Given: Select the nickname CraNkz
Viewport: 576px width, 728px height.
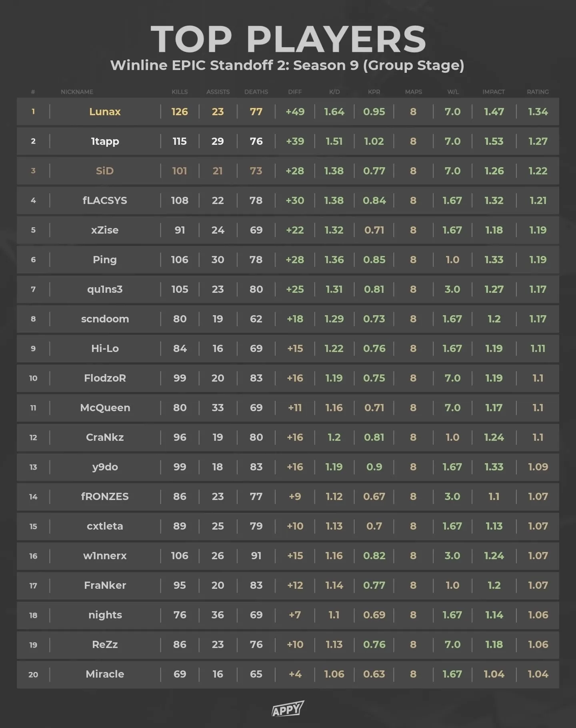Looking at the screenshot, I should [x=105, y=437].
